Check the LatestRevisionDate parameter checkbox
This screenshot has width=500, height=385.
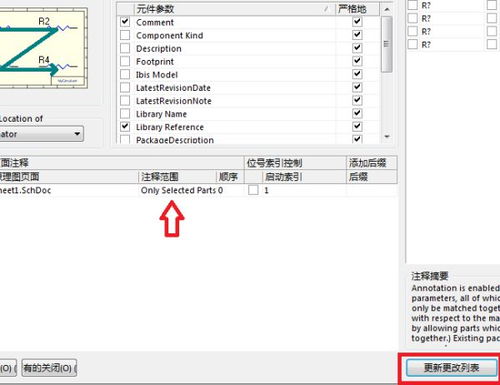tap(125, 88)
